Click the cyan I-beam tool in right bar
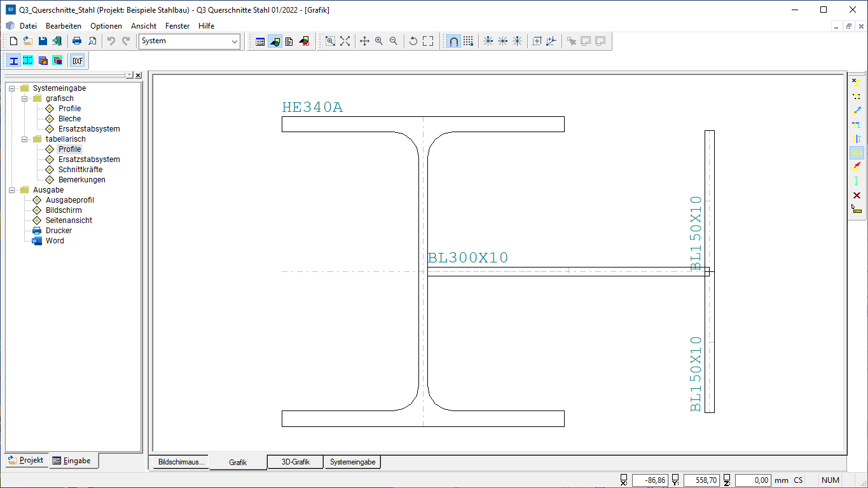Image resolution: width=868 pixels, height=488 pixels. tap(857, 181)
